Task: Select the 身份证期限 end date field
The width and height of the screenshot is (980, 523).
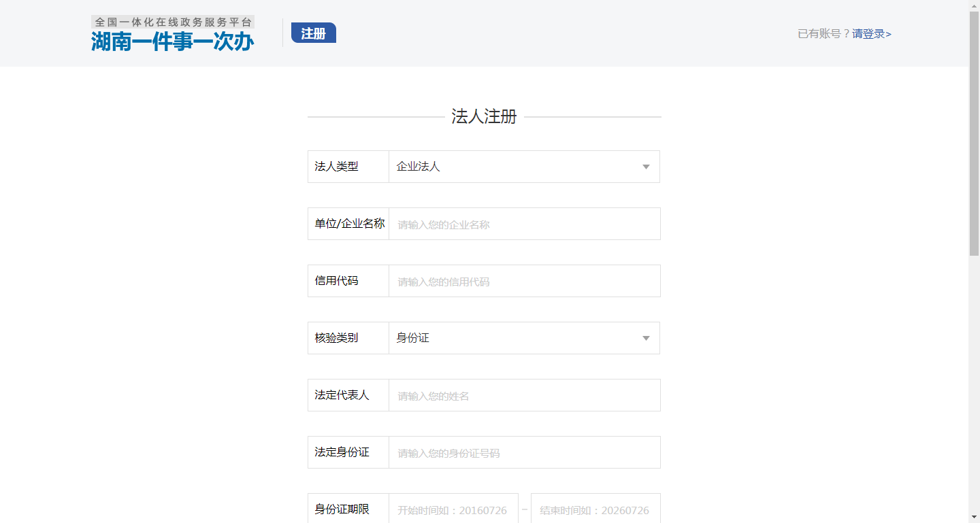Action: click(x=595, y=509)
